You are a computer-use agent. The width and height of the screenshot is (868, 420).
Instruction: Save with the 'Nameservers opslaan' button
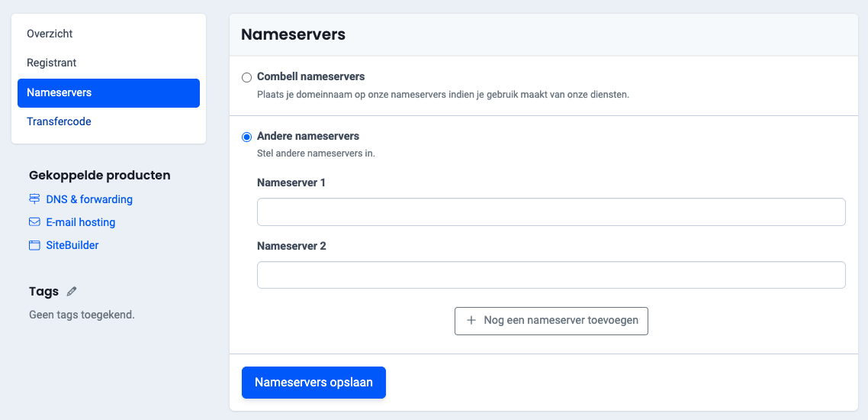[x=313, y=383]
